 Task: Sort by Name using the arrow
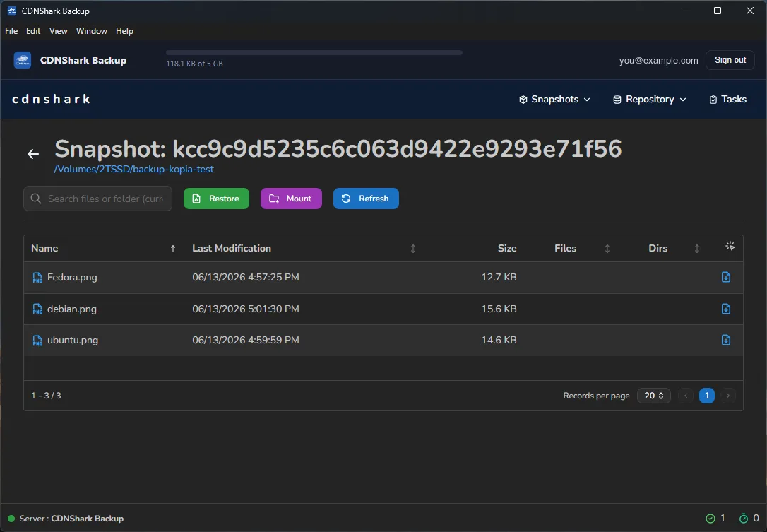[172, 249]
